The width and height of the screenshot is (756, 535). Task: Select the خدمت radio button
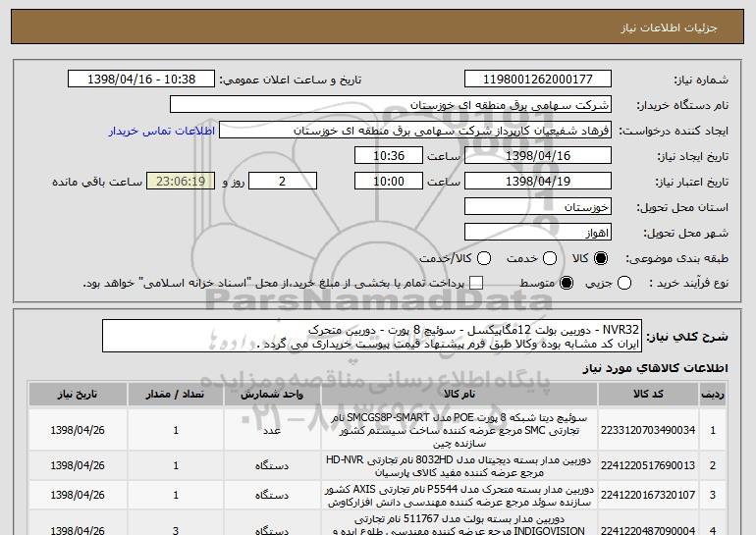[x=550, y=258]
